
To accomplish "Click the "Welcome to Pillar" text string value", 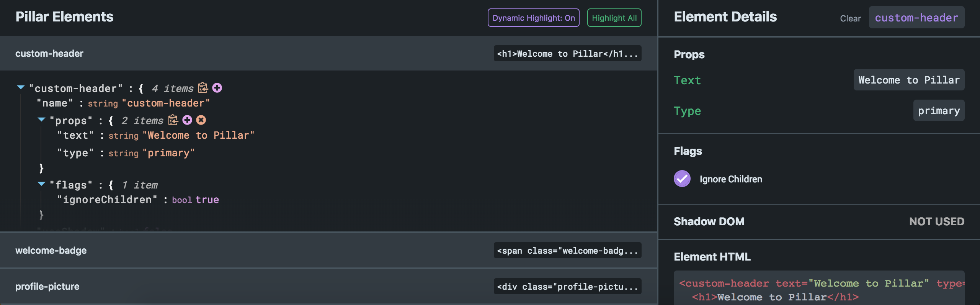I will point(198,136).
